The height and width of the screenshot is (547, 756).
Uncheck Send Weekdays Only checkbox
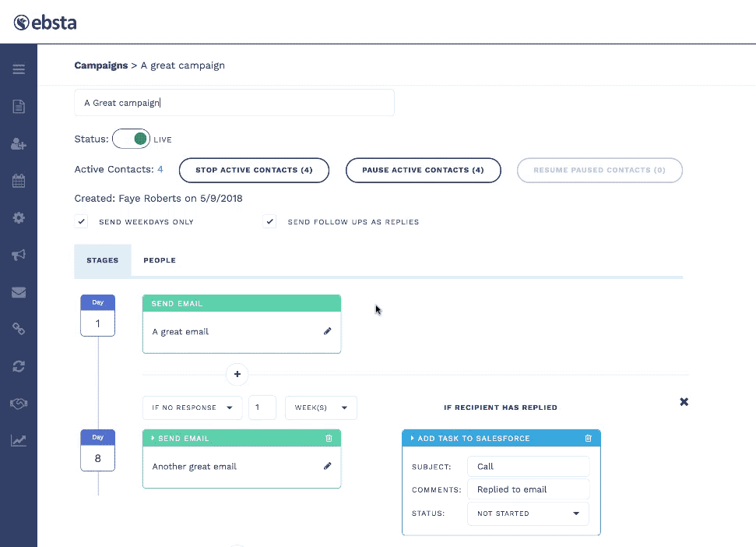click(x=82, y=222)
